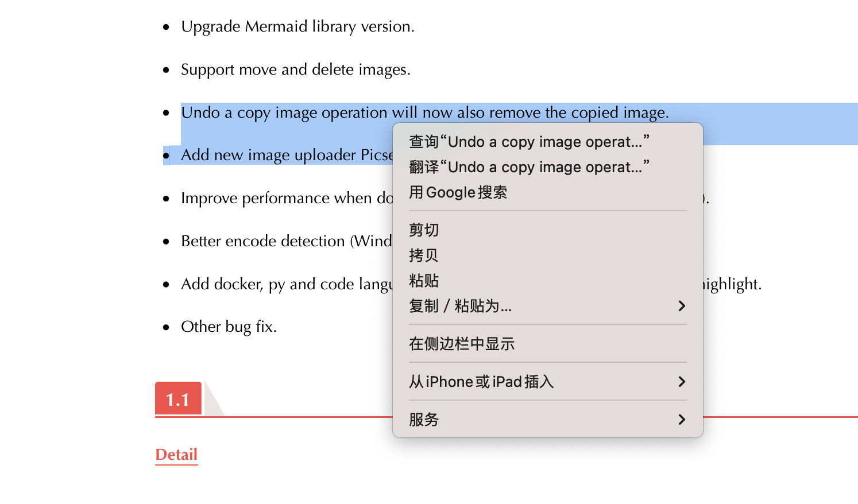858x504 pixels.
Task: Copy text with 拷贝 command
Action: 423,255
